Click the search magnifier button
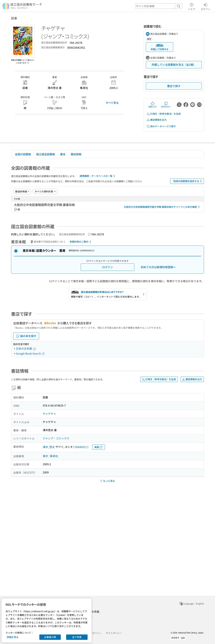The width and height of the screenshot is (215, 644). pyautogui.click(x=178, y=6)
